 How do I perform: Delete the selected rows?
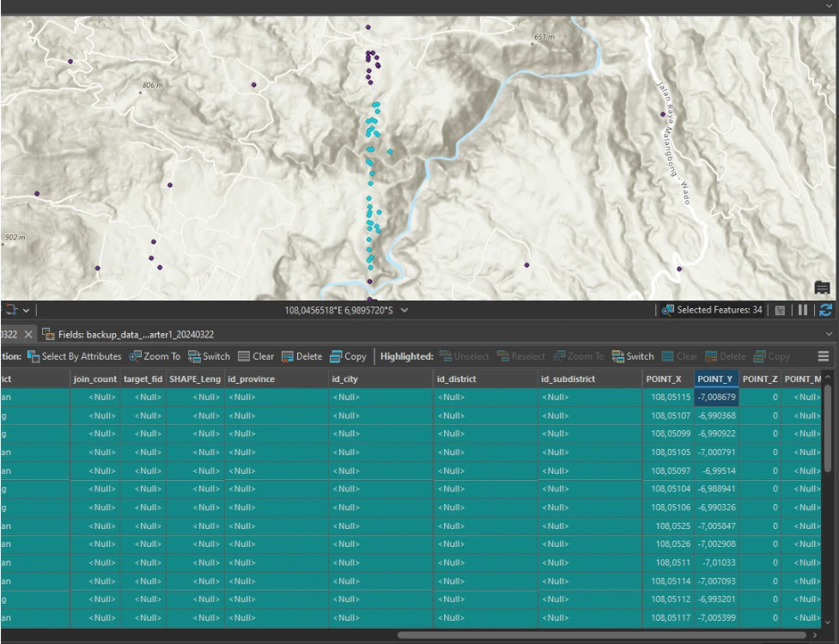coord(301,356)
